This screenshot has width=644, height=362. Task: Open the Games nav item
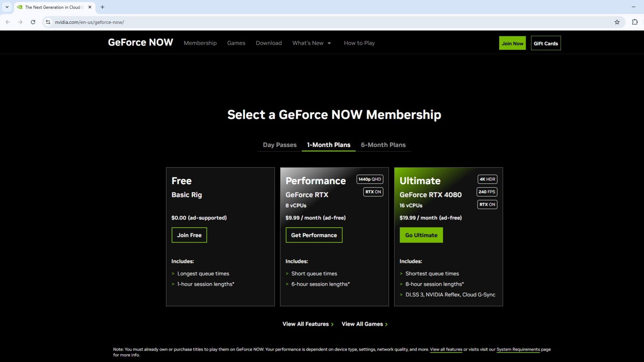(236, 43)
